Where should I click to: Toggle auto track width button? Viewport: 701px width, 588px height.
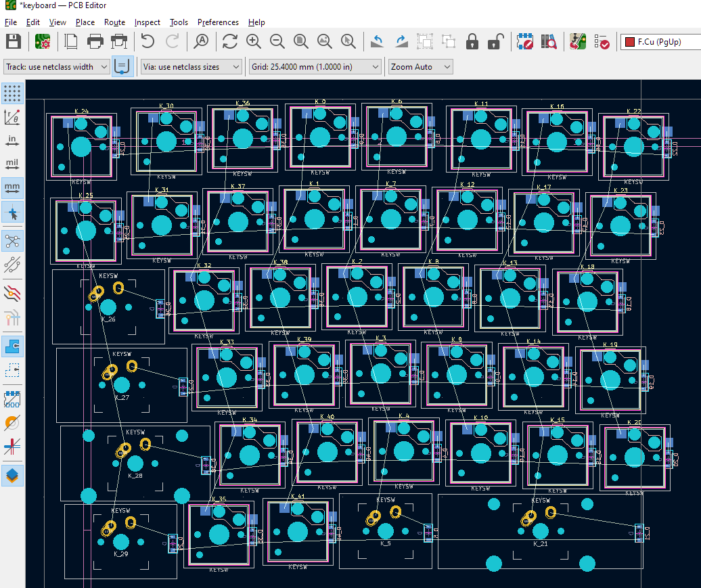pyautogui.click(x=122, y=66)
